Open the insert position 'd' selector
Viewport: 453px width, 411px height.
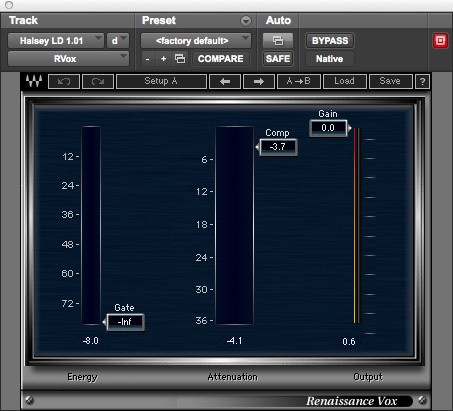pos(118,41)
